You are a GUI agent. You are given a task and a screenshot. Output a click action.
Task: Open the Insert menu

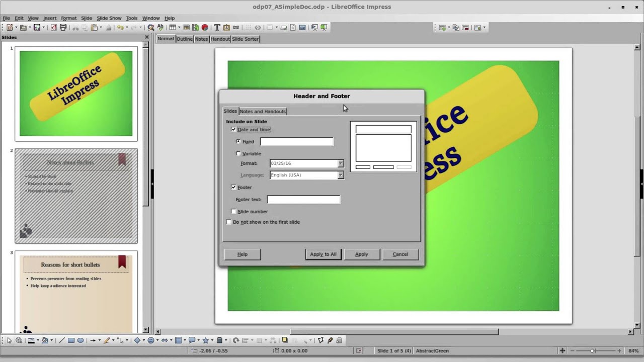[x=50, y=18]
